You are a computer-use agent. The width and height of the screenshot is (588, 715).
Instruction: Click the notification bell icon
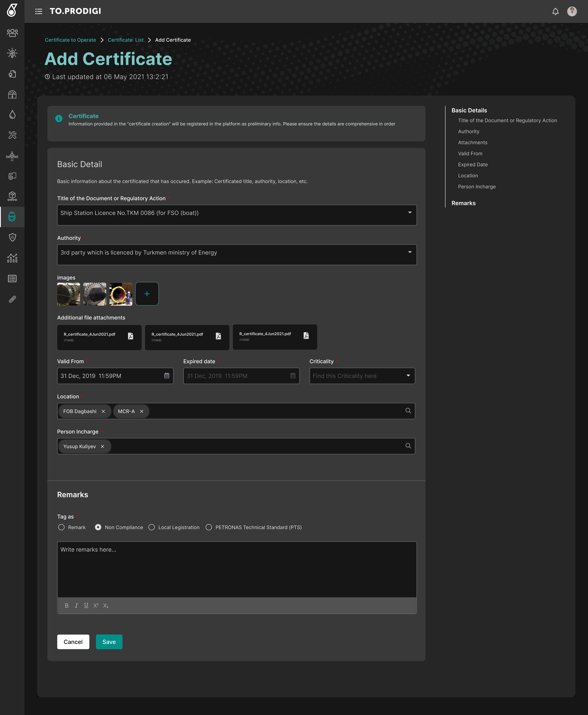555,11
